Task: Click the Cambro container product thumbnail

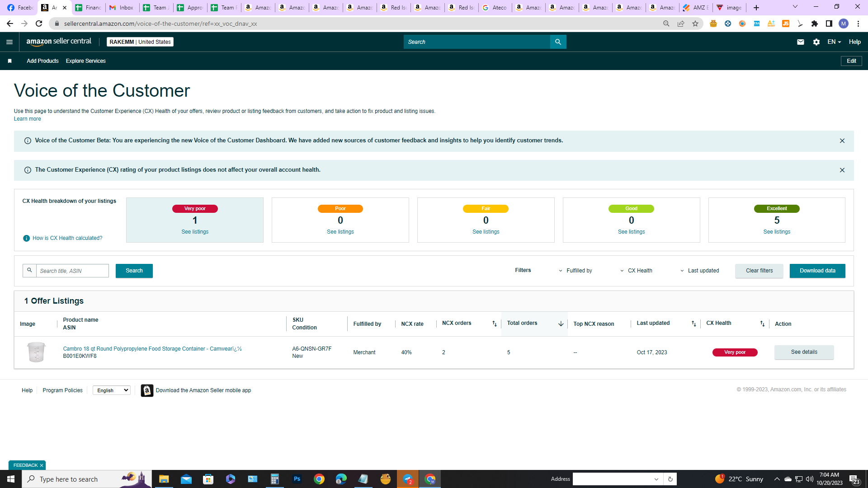Action: point(36,352)
